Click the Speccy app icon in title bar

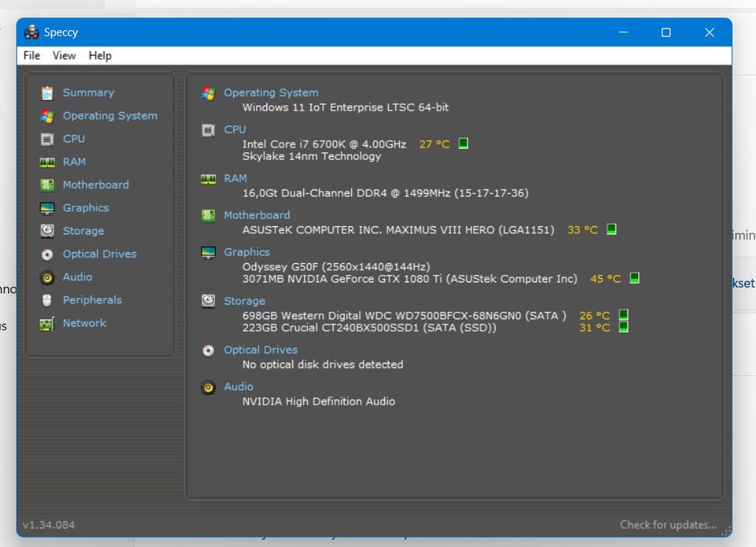31,32
